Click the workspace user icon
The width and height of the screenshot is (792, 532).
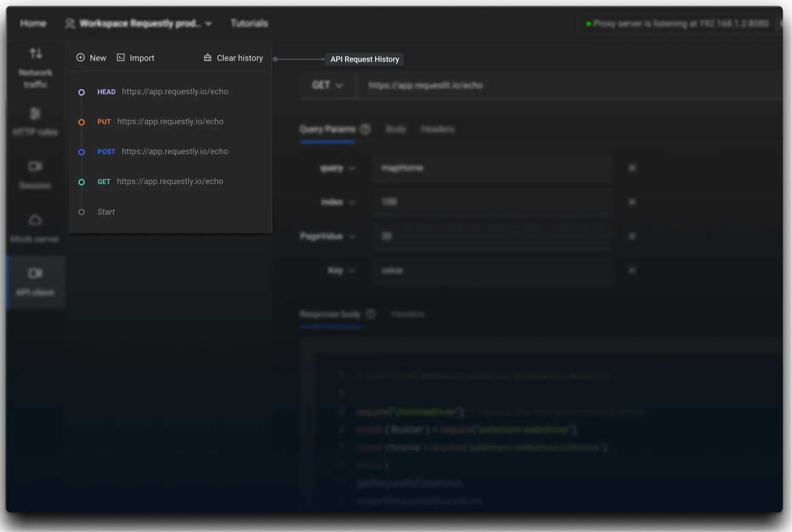point(70,23)
